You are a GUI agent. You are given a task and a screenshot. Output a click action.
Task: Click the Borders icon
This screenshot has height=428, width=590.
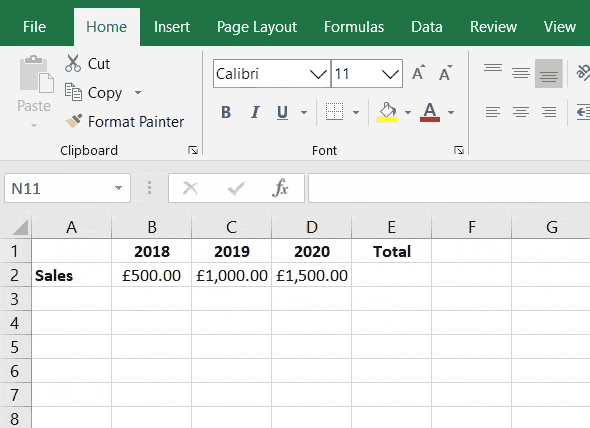coord(334,112)
